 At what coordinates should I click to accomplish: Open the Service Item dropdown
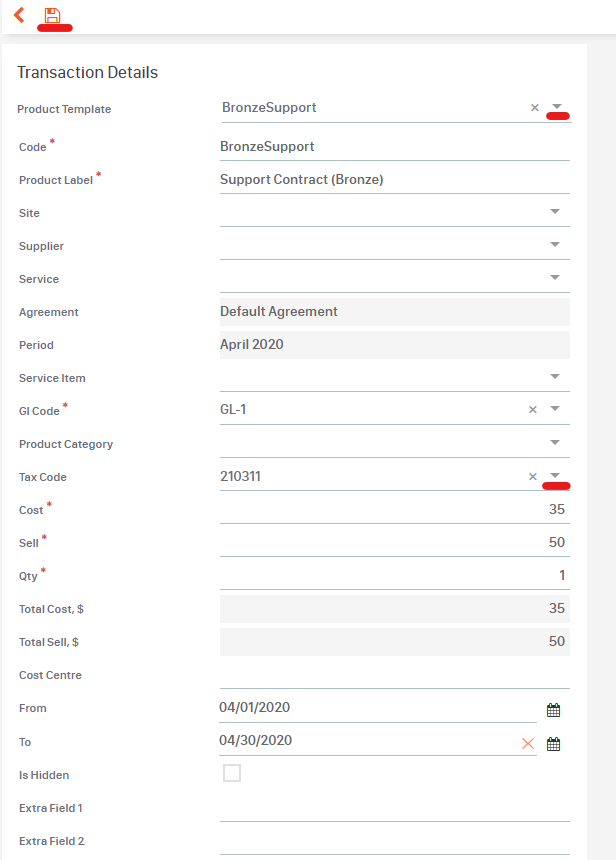[555, 376]
